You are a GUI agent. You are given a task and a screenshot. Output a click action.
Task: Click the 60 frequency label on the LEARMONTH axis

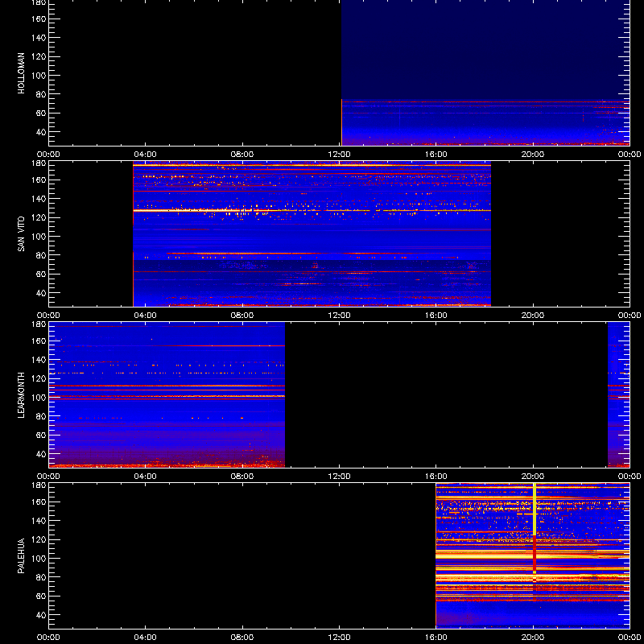pyautogui.click(x=41, y=436)
